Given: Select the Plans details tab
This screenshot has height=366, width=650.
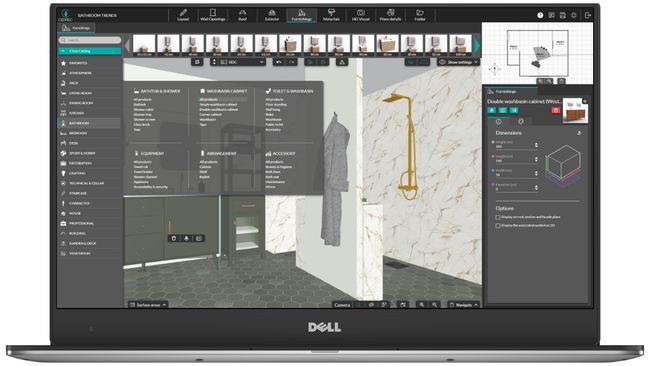Looking at the screenshot, I should click(390, 15).
